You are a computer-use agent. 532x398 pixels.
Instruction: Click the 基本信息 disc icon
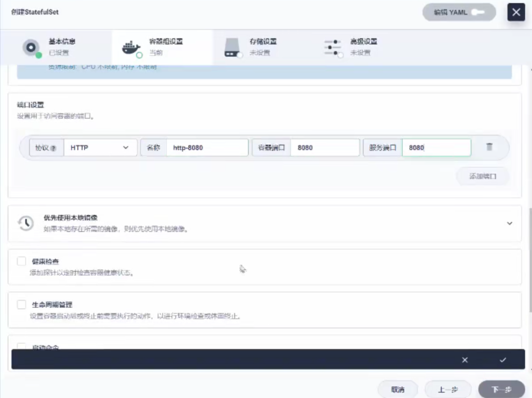tap(31, 47)
